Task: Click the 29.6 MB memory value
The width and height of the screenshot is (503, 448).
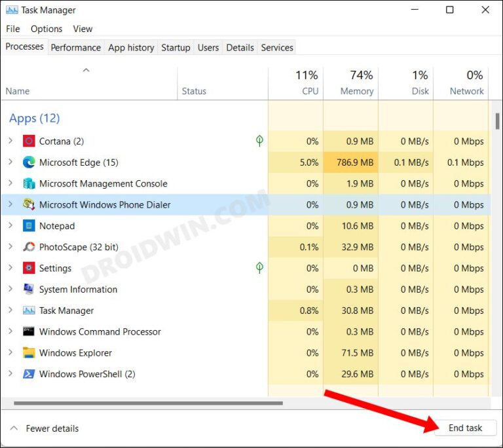Action: [x=358, y=374]
